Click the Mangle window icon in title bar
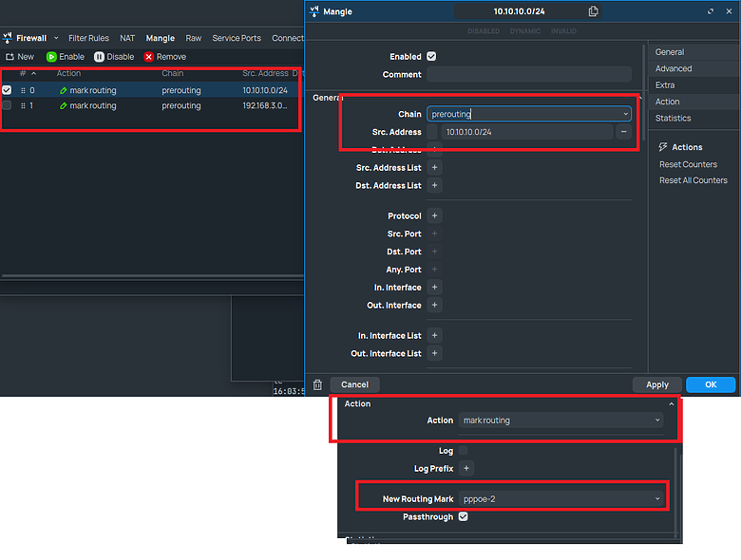Image resolution: width=741 pixels, height=560 pixels. [314, 11]
